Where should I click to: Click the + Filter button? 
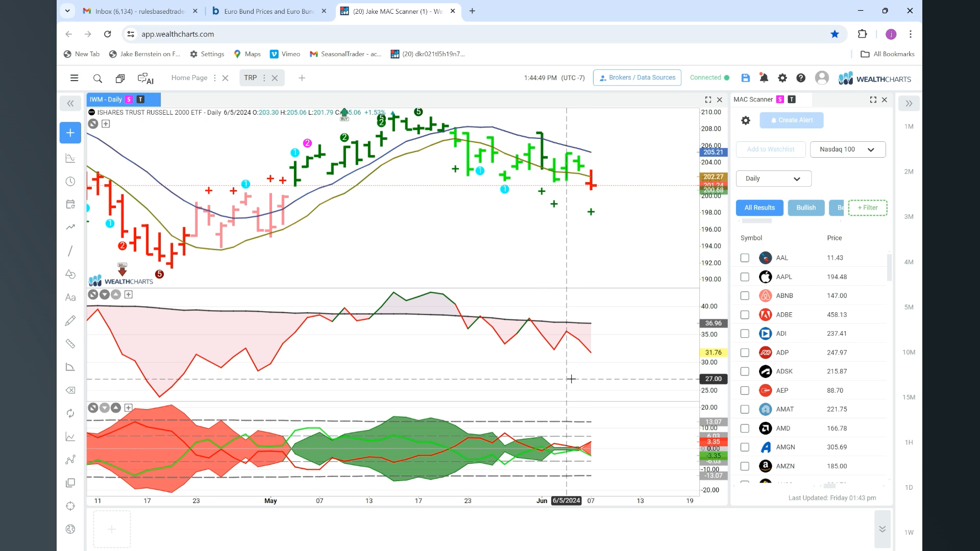[x=868, y=208]
